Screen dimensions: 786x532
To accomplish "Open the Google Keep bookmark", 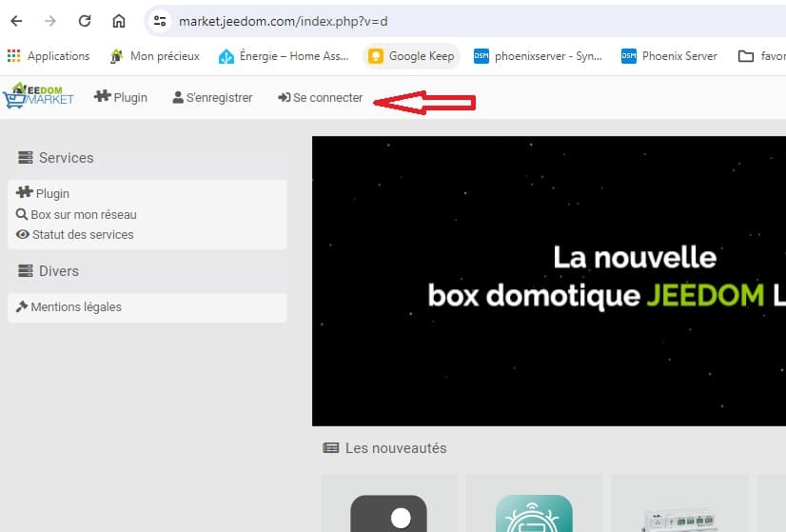I will point(411,56).
